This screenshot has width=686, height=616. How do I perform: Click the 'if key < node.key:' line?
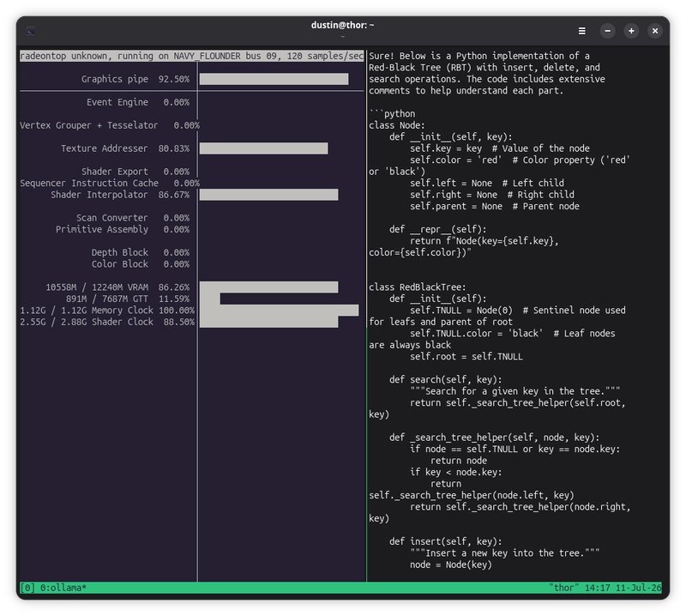coord(456,472)
